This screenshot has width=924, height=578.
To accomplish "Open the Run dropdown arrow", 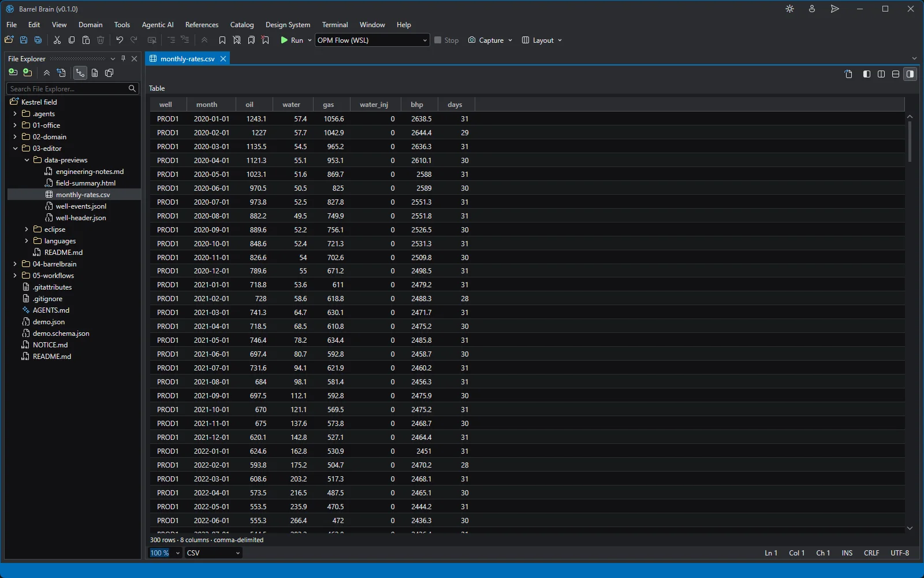I will pyautogui.click(x=310, y=40).
